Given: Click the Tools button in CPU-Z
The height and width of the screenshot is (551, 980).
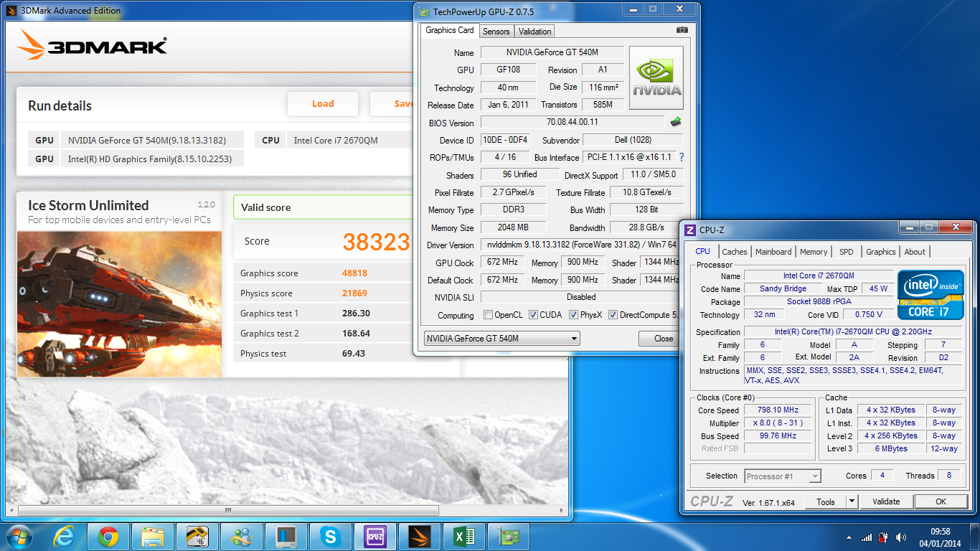Looking at the screenshot, I should [x=826, y=501].
